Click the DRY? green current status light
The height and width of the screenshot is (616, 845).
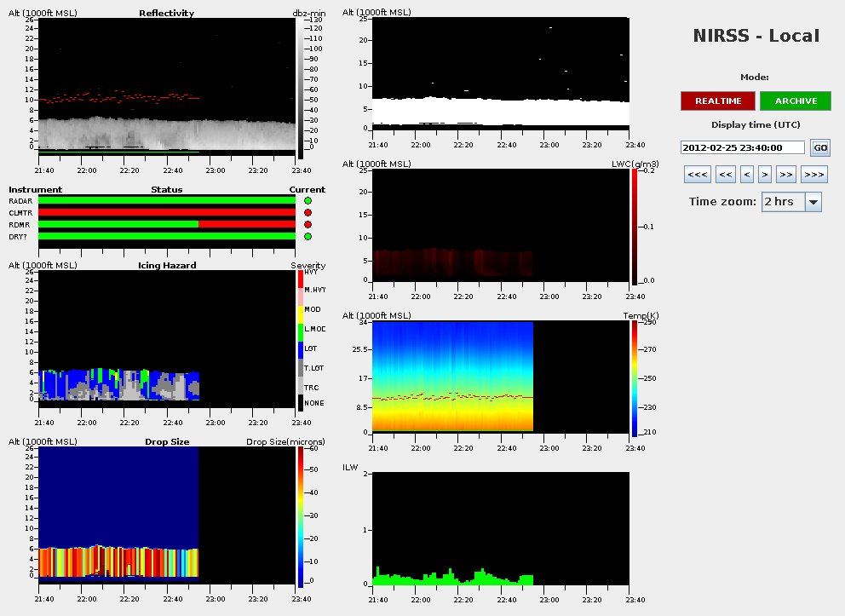click(308, 236)
